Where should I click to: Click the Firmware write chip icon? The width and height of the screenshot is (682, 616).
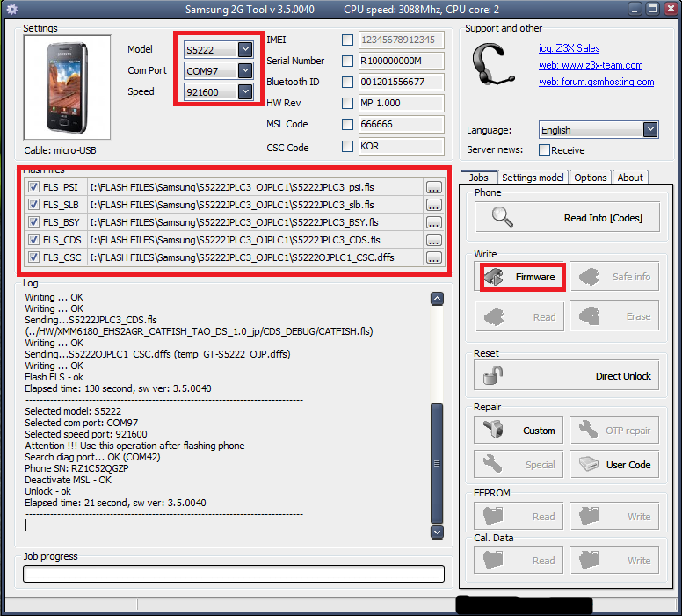tap(494, 277)
